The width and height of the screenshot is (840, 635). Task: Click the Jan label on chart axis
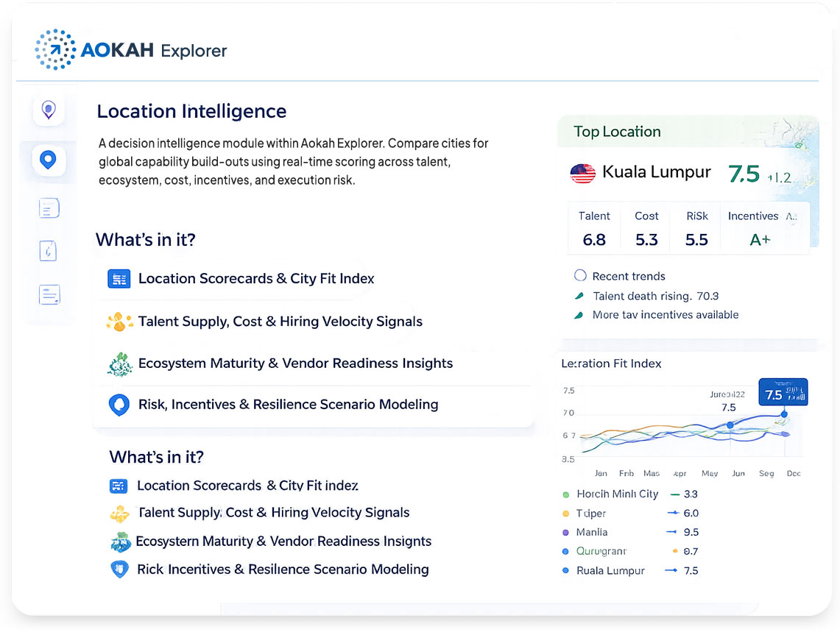601,473
